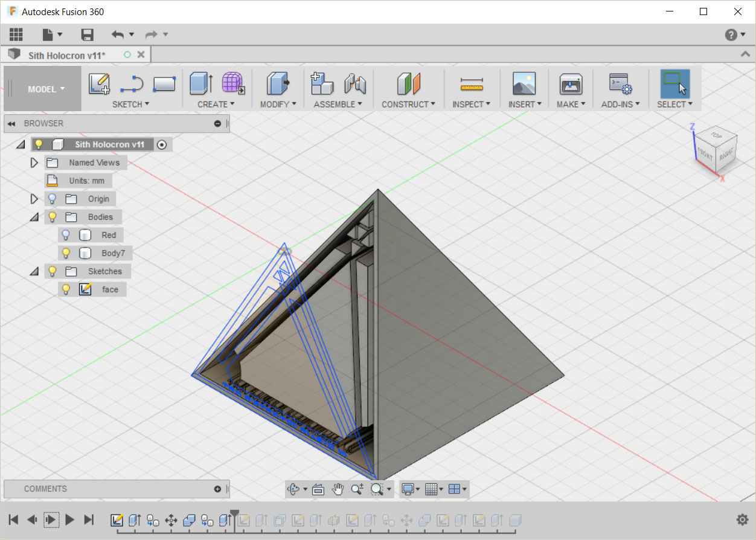
Task: Hide the face sketch lightbulb
Action: 66,289
